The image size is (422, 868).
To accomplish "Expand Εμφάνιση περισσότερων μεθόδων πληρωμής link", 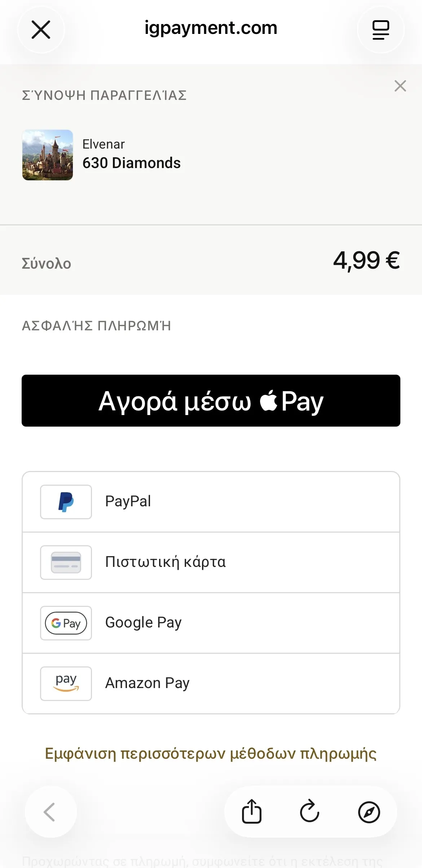I will coord(211,754).
